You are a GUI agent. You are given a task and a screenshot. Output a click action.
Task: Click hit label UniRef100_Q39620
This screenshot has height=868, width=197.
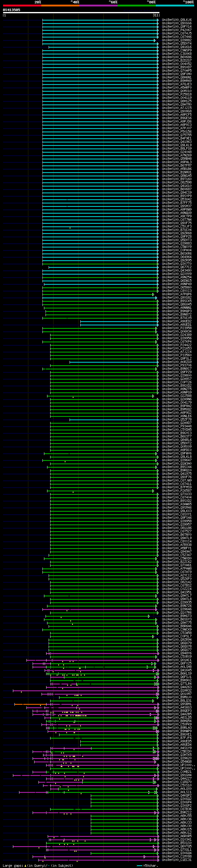(x=177, y=758)
